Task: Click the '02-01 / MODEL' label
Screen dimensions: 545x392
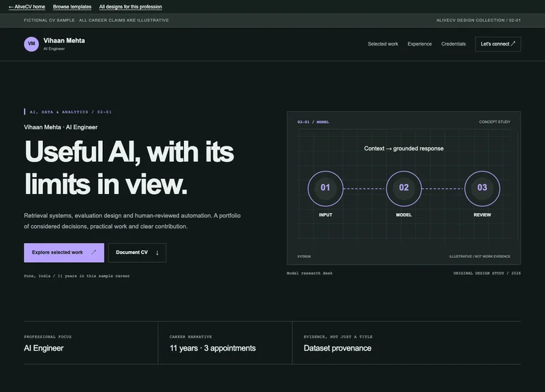Action: point(313,122)
